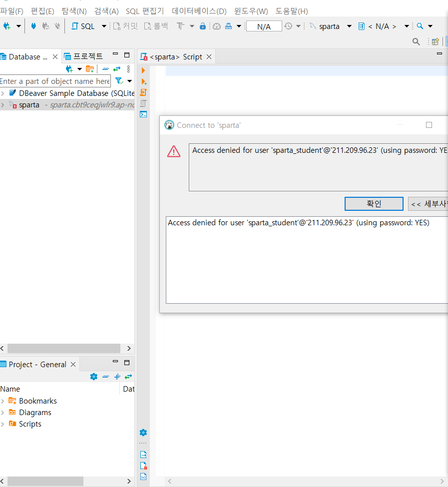
Task: Click the transaction history clock icon
Action: tap(288, 26)
